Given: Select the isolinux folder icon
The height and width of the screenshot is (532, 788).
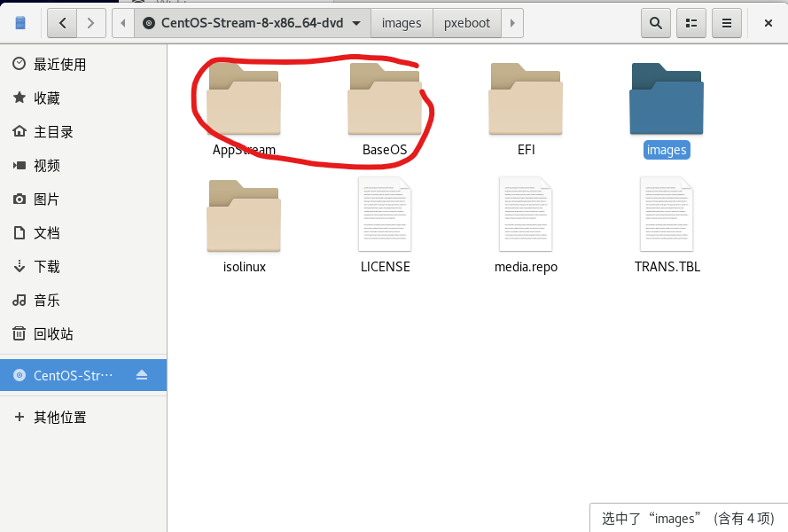Looking at the screenshot, I should pos(244,215).
